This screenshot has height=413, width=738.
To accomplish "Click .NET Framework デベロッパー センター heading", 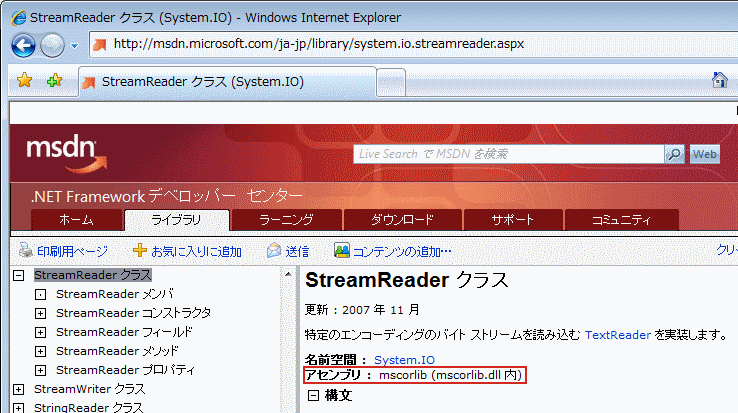I will pyautogui.click(x=167, y=195).
